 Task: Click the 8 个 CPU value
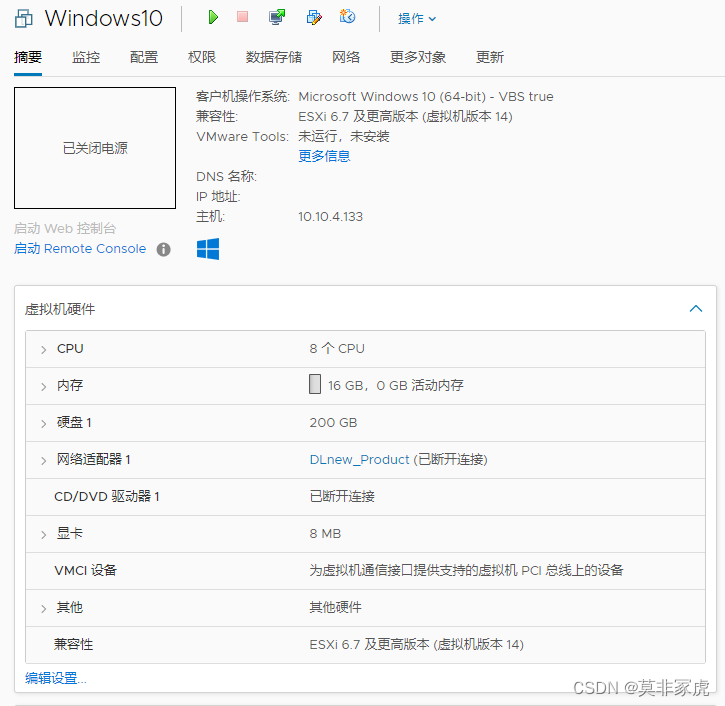pyautogui.click(x=337, y=349)
